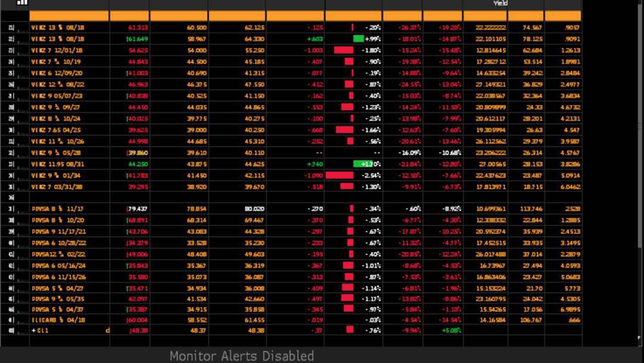
Task: Click the 22.222222 yield value
Action: (491, 27)
